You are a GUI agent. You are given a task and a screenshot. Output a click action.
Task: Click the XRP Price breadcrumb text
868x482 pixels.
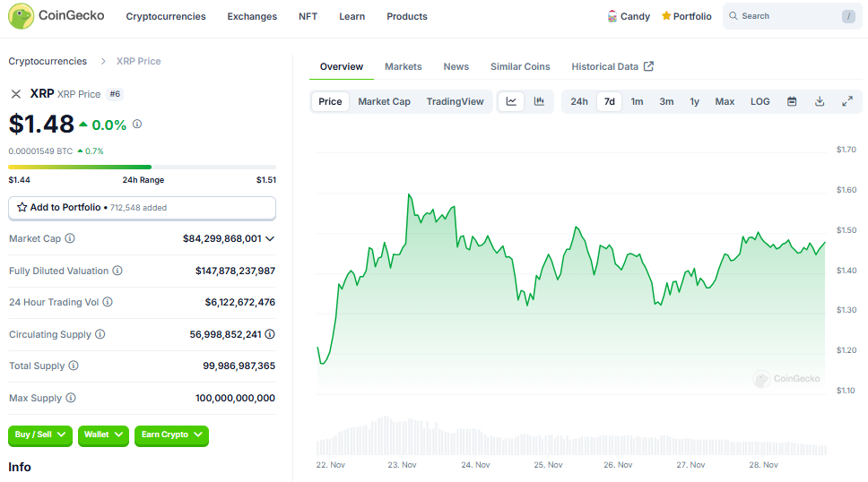click(x=138, y=62)
